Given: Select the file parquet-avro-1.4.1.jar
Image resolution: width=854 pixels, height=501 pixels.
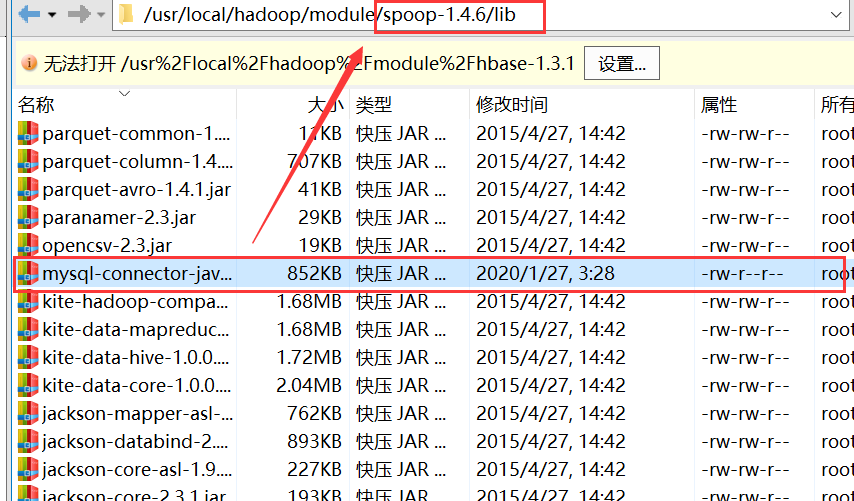Looking at the screenshot, I should (137, 190).
